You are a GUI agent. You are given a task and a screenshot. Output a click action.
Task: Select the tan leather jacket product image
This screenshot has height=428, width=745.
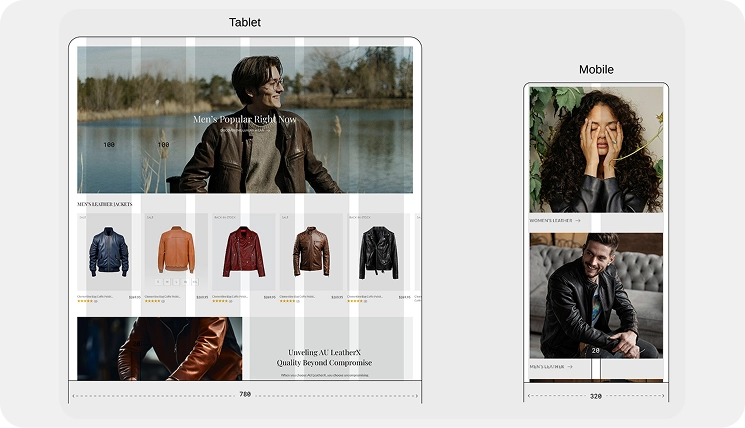point(176,250)
